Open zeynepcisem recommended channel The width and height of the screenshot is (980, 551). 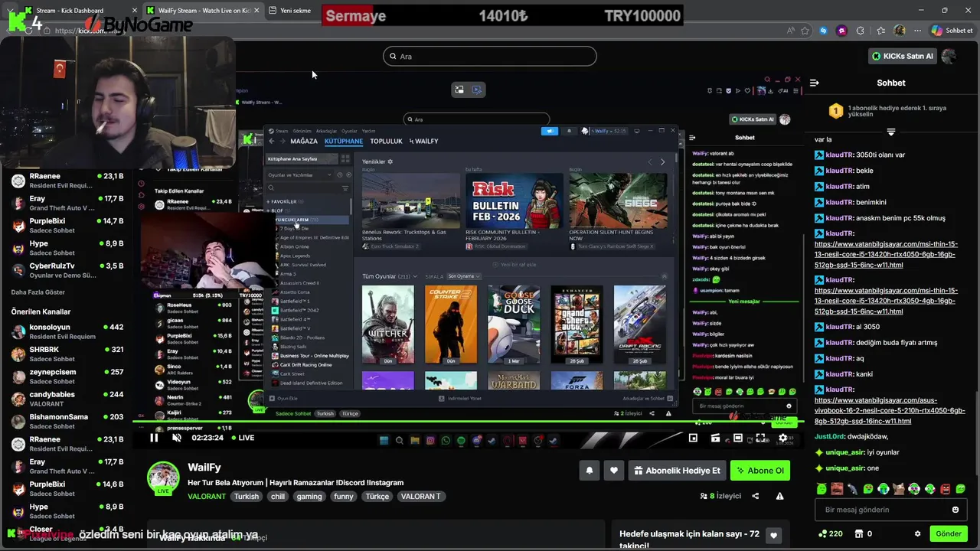(x=67, y=377)
